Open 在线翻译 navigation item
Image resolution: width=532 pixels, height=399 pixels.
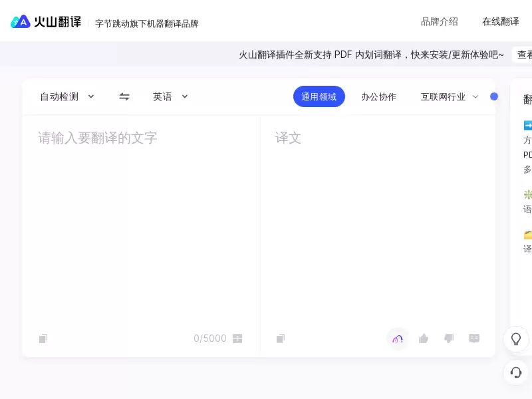[x=501, y=22]
